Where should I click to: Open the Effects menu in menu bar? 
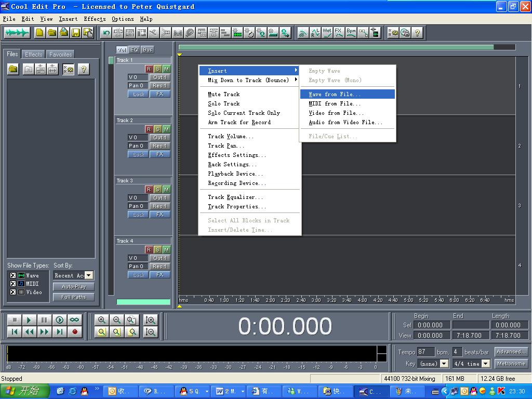point(95,19)
